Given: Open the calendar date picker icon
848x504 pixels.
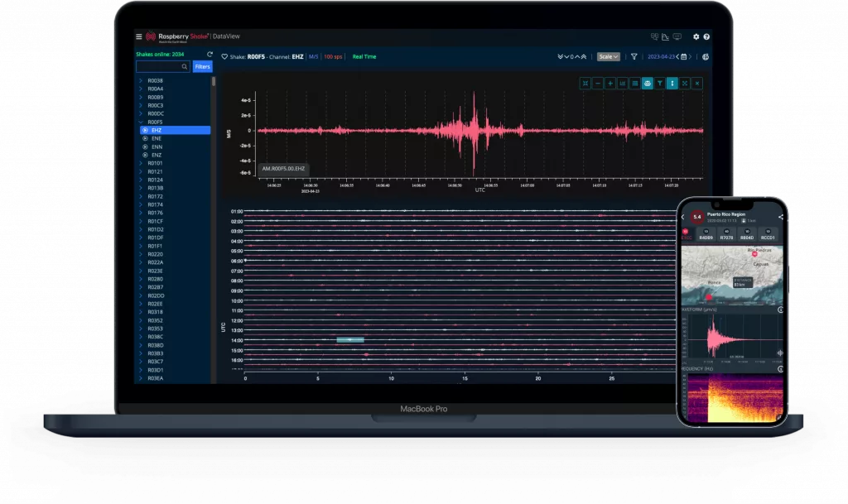Looking at the screenshot, I should [x=683, y=57].
